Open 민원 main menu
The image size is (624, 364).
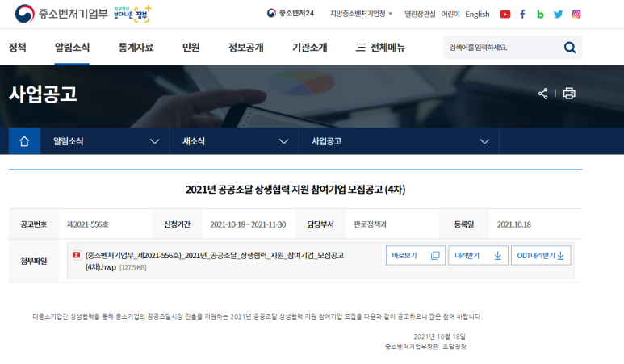point(191,48)
